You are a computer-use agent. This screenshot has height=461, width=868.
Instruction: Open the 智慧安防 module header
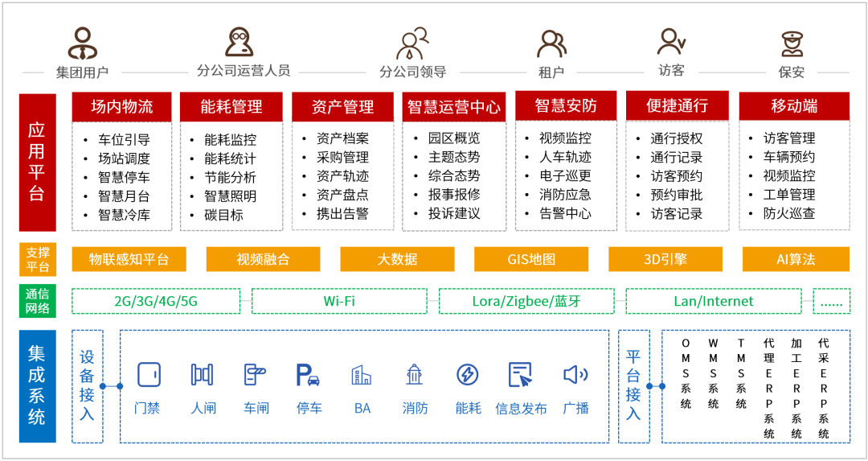(x=566, y=105)
